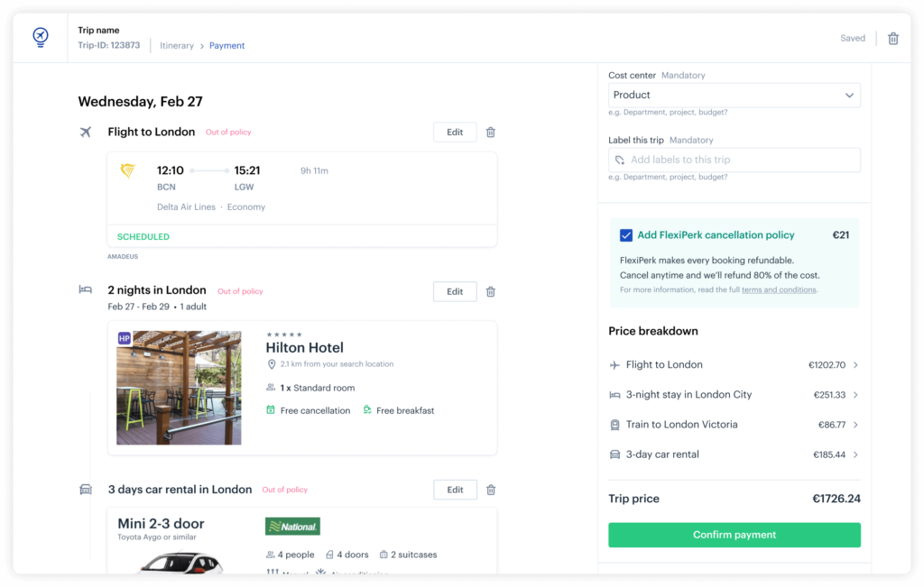Viewport: 924px width, 587px height.
Task: Remove the Flight to London item
Action: (x=490, y=132)
